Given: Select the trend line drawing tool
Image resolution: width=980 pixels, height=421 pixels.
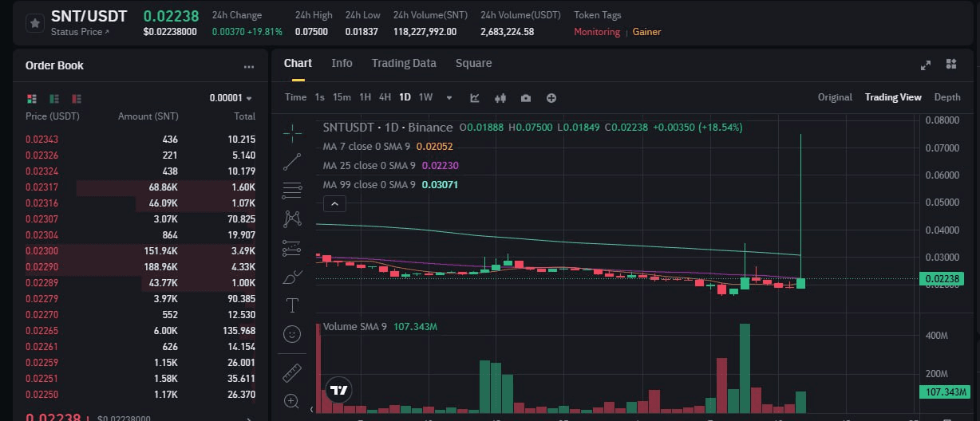Looking at the screenshot, I should tap(293, 161).
